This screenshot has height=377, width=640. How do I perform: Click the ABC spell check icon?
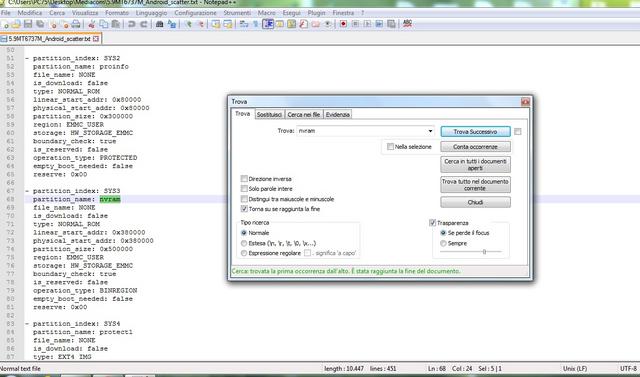tap(407, 24)
